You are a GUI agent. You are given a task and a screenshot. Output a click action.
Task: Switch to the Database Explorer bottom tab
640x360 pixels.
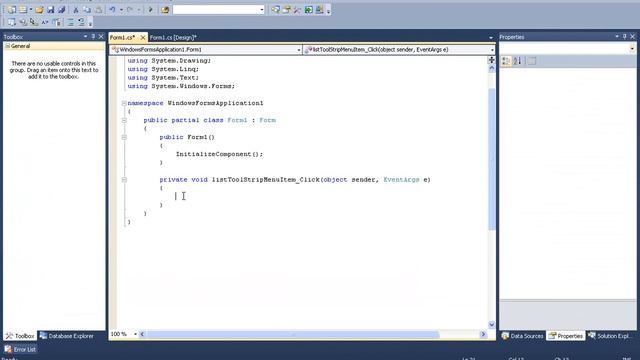[67, 336]
